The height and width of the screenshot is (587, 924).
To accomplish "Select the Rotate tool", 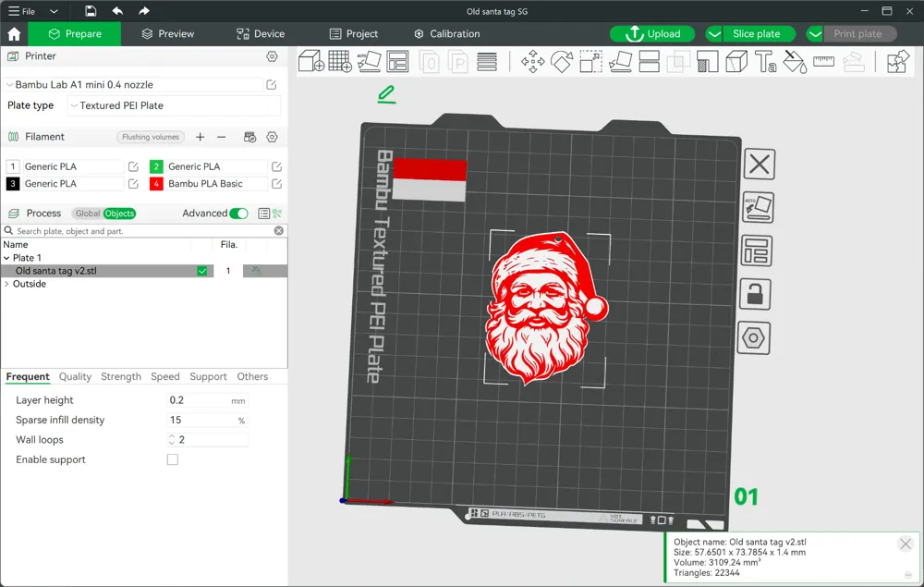I will tap(562, 61).
